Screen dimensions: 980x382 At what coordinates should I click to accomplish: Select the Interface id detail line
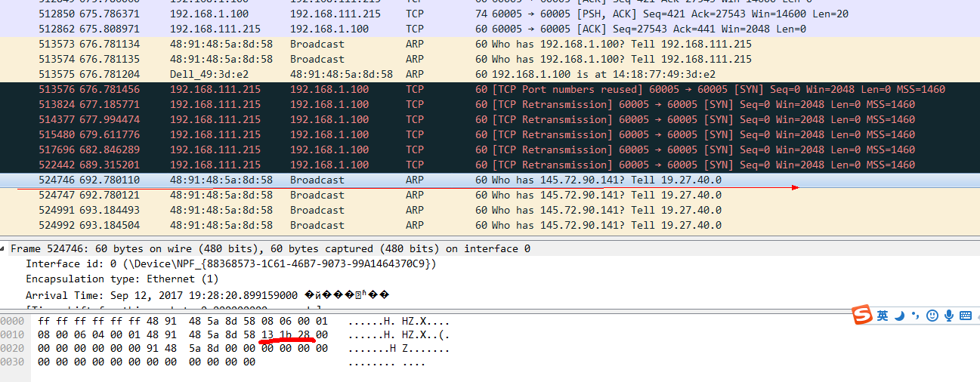click(x=230, y=263)
